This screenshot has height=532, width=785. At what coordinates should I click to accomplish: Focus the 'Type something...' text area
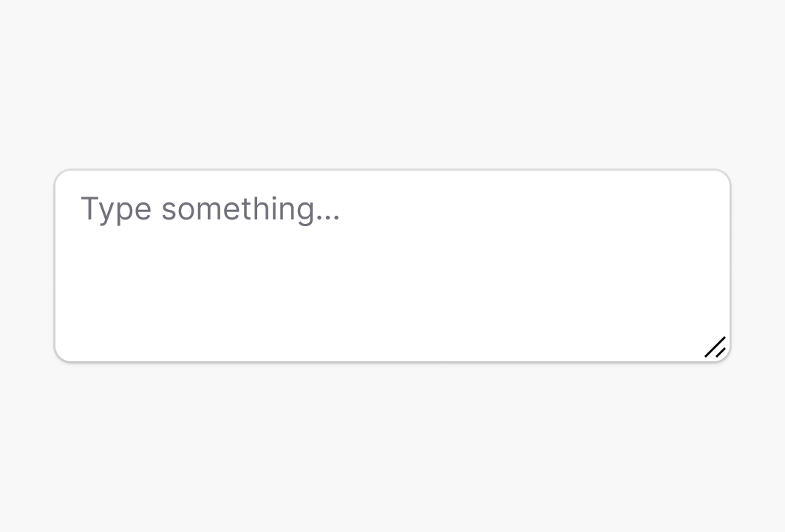(392, 266)
